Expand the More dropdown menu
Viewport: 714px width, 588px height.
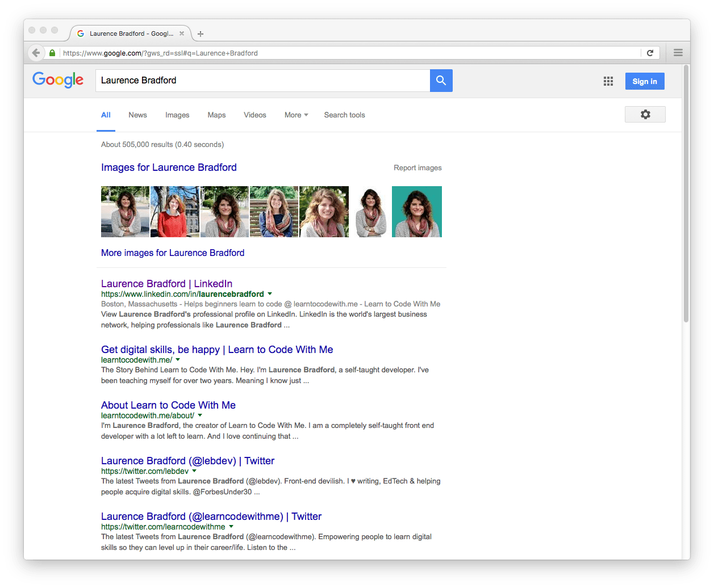[296, 115]
